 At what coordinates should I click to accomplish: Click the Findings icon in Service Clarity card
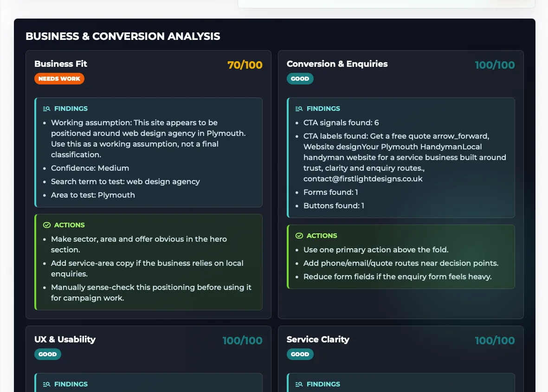click(x=299, y=384)
